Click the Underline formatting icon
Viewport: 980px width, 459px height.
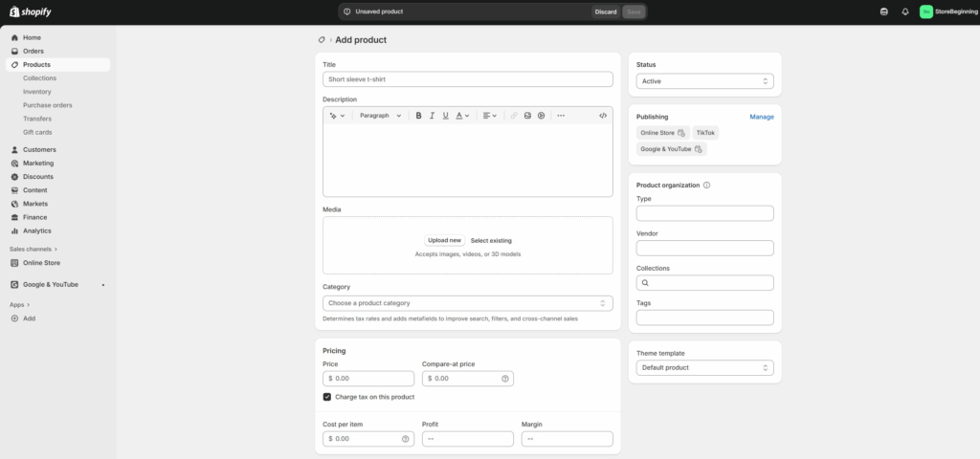(x=445, y=116)
